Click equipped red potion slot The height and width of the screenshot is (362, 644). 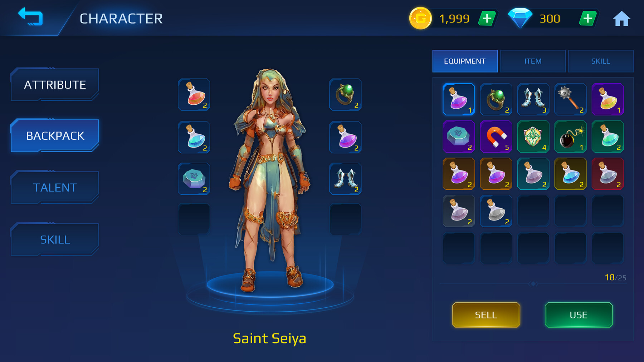[194, 95]
